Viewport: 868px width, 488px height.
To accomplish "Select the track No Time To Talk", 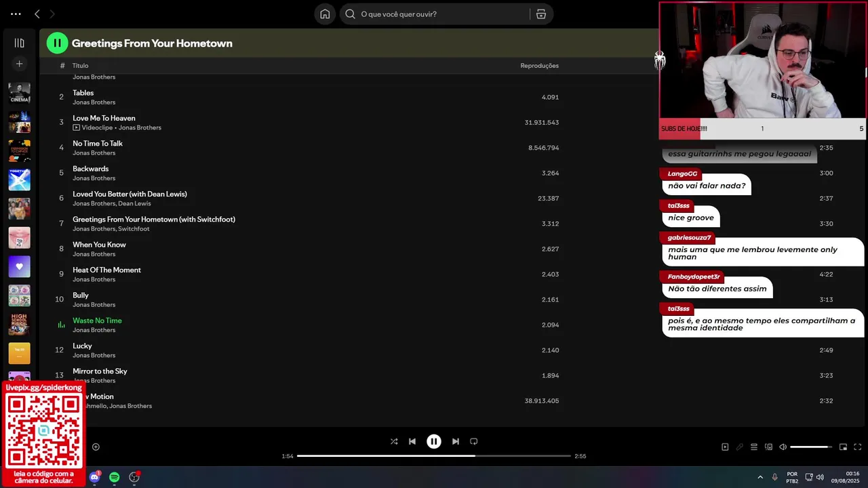I will coord(98,144).
